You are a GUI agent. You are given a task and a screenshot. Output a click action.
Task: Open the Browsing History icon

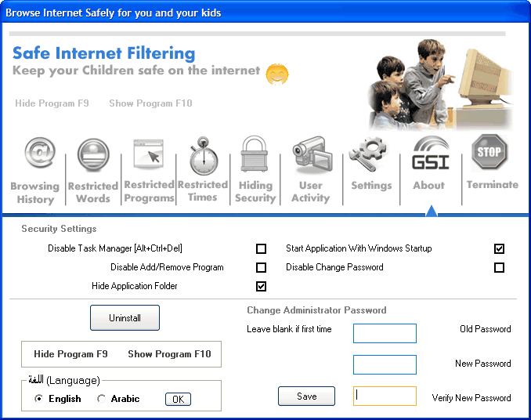40,153
